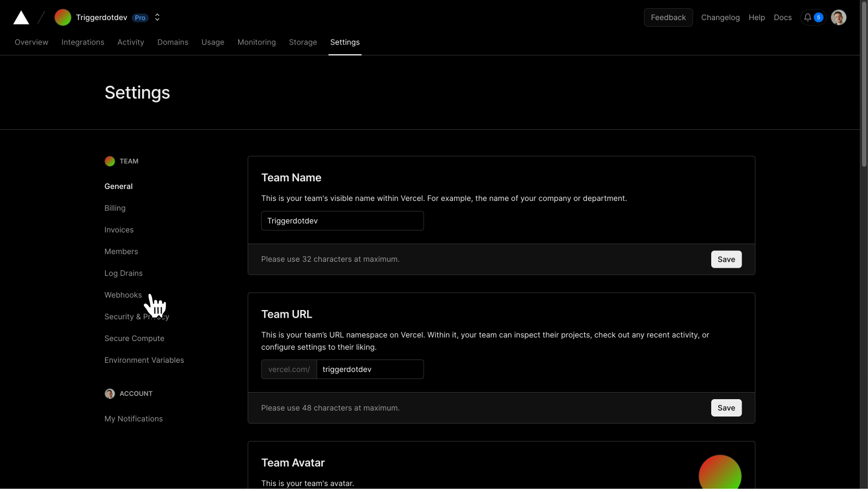Click the Team Name heading
Screen dimensions: 868x492
(291, 178)
